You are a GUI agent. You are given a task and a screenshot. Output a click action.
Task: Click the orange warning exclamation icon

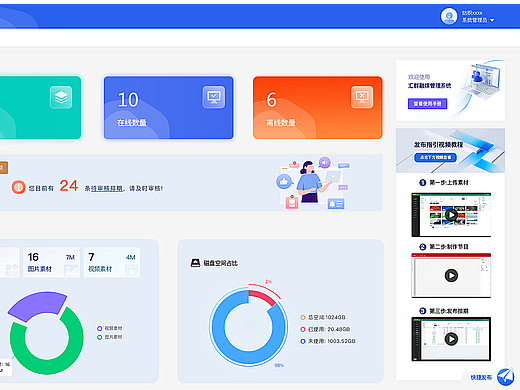tap(18, 187)
